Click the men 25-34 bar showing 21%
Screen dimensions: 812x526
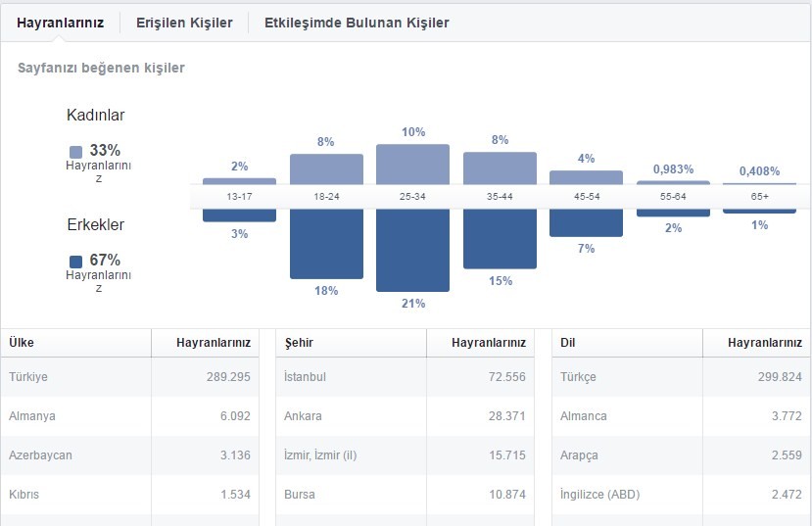[412, 250]
